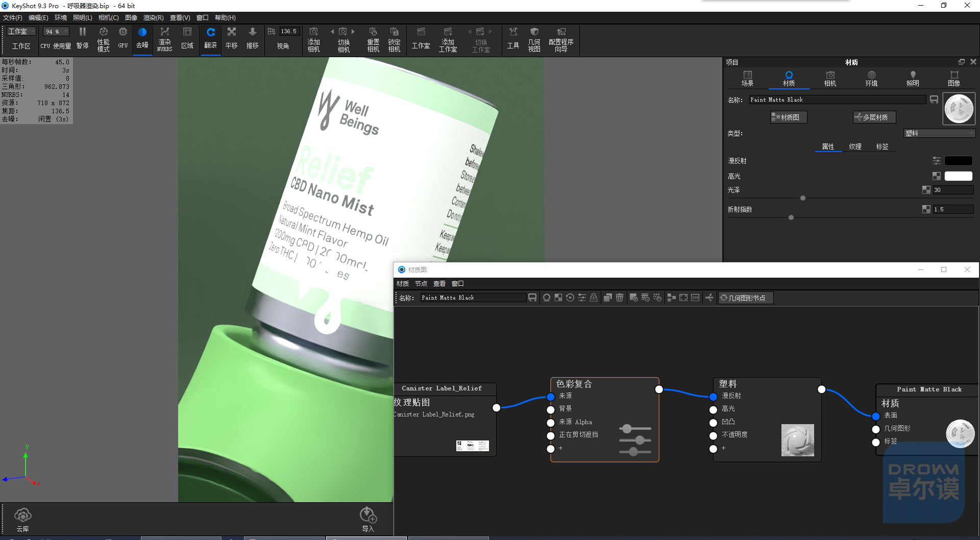Click the 几何图形节点 (Geometry Nodes) button

[x=746, y=298]
